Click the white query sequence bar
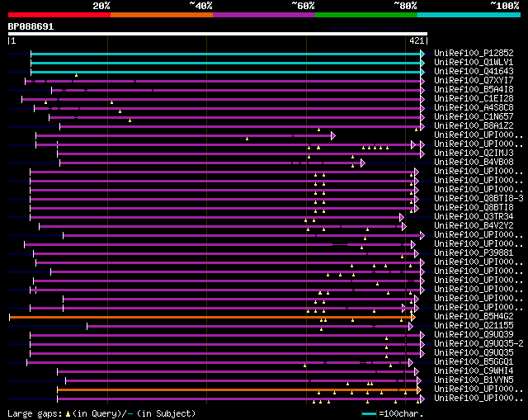This screenshot has height=420, width=528. [218, 34]
